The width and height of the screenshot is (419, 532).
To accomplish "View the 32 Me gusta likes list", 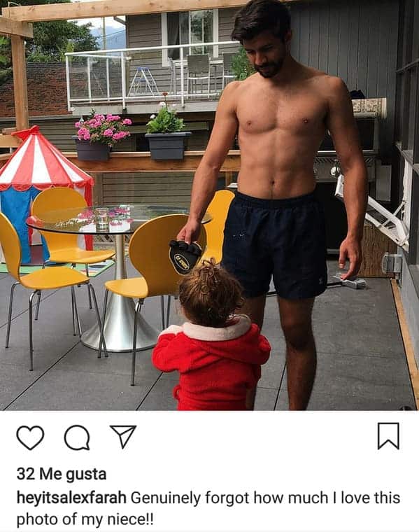I will click(62, 474).
